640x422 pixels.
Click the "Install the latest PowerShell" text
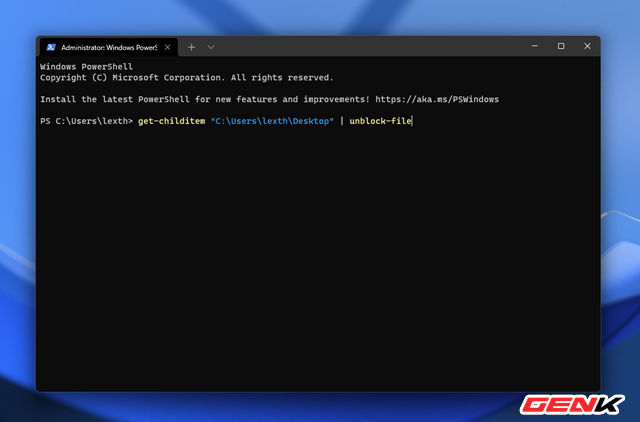pyautogui.click(x=115, y=99)
